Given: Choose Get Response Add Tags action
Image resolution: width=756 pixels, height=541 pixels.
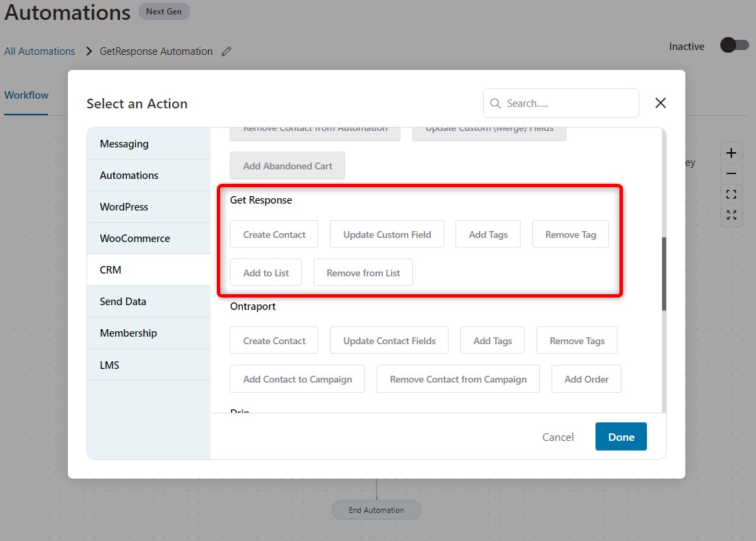Looking at the screenshot, I should pyautogui.click(x=488, y=234).
